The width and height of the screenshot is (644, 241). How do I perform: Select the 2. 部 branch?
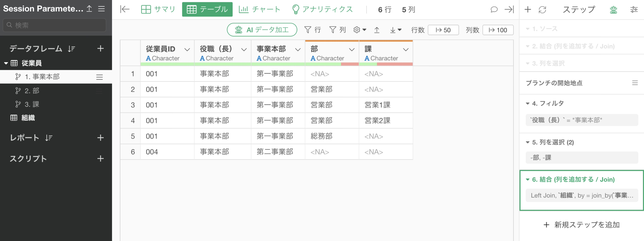pos(32,91)
